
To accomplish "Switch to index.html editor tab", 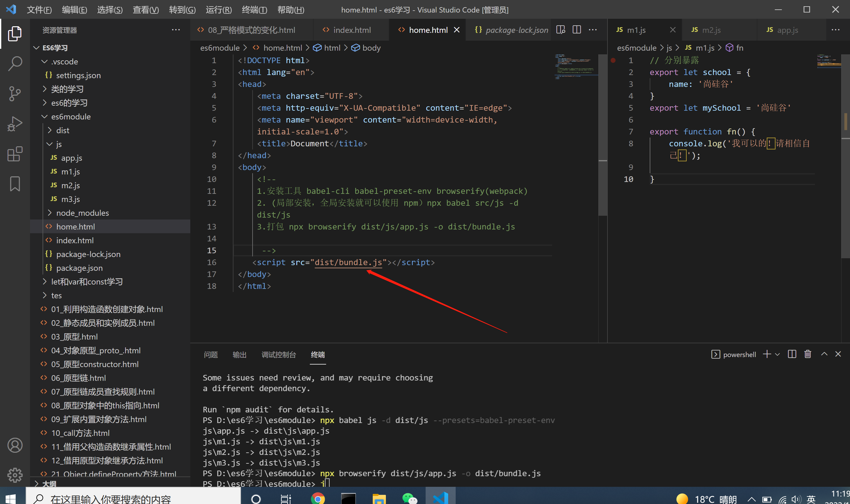I will [x=351, y=30].
